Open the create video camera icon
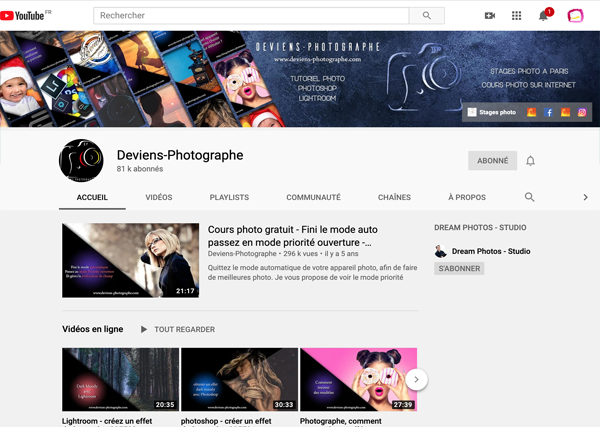This screenshot has width=600, height=427. pyautogui.click(x=490, y=15)
